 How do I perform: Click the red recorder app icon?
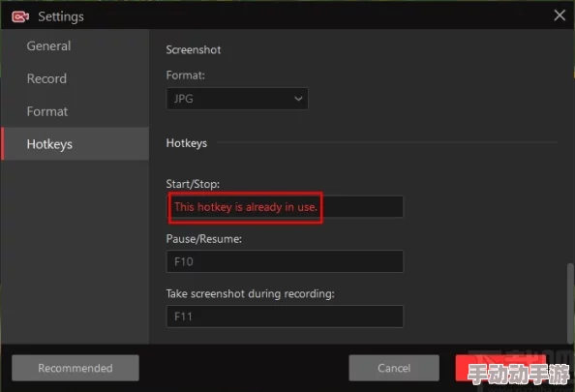click(20, 16)
